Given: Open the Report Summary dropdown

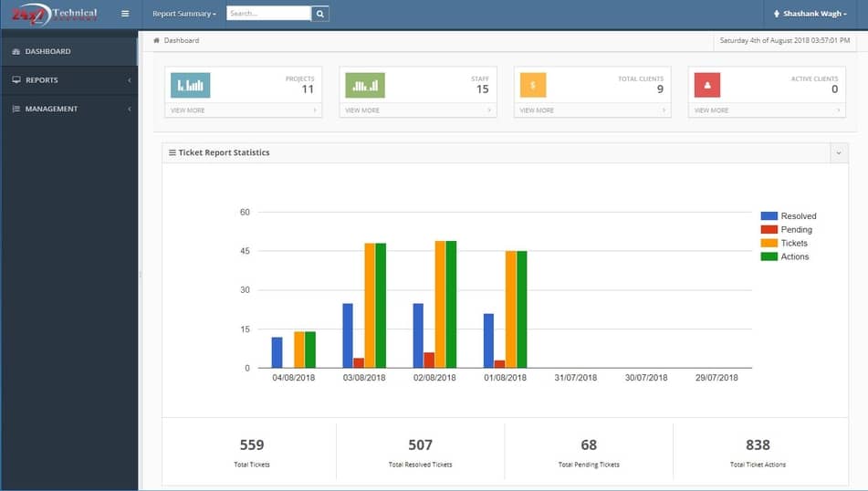Looking at the screenshot, I should 183,14.
